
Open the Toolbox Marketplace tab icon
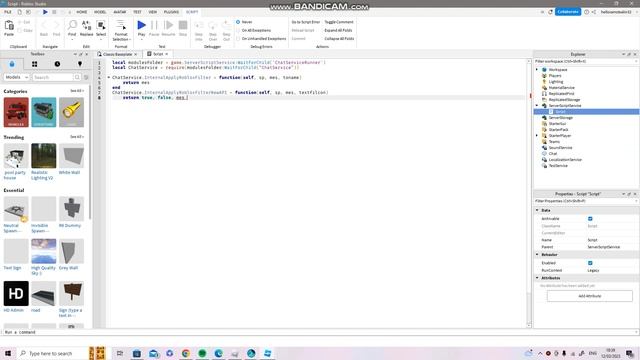(12, 64)
